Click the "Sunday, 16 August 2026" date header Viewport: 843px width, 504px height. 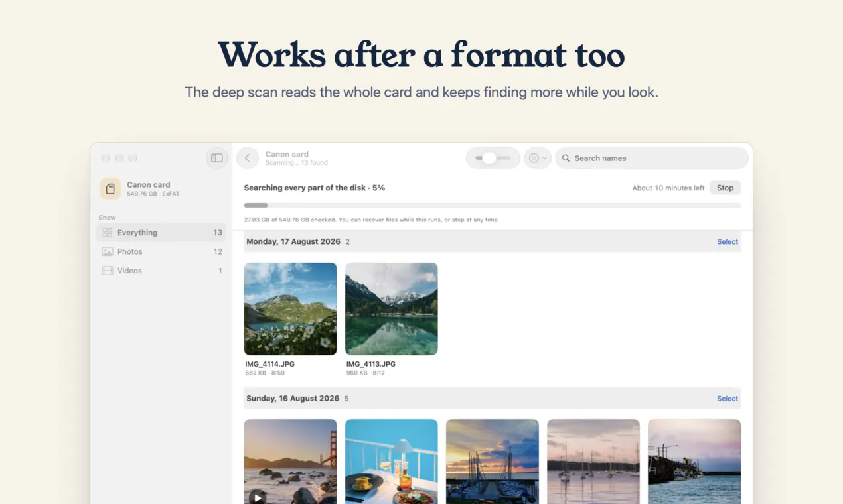point(293,399)
